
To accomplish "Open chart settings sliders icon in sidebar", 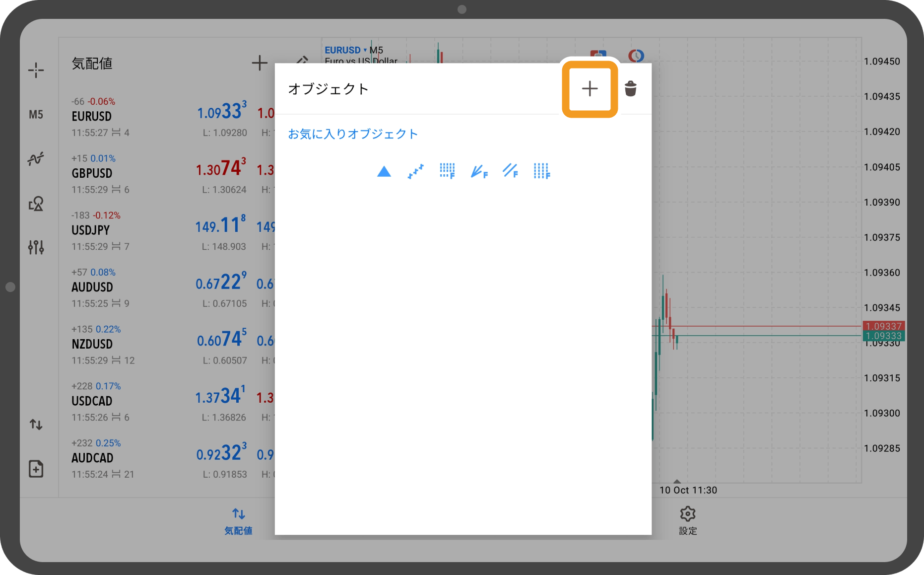I will 36,247.
